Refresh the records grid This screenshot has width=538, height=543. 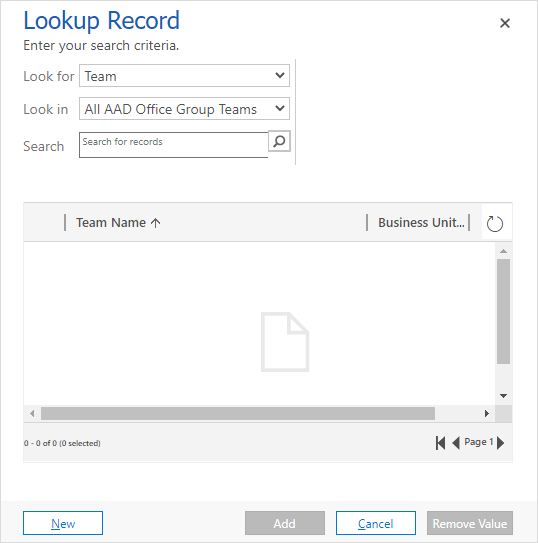point(494,223)
